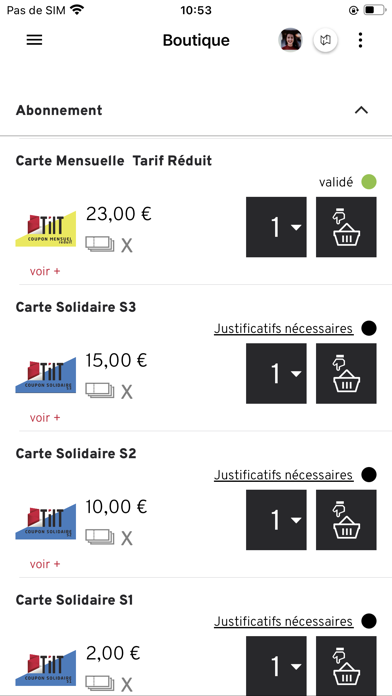Image resolution: width=392 pixels, height=696 pixels.
Task: Open quantity dropdown for Carte Solidaire S1
Action: pos(276,666)
